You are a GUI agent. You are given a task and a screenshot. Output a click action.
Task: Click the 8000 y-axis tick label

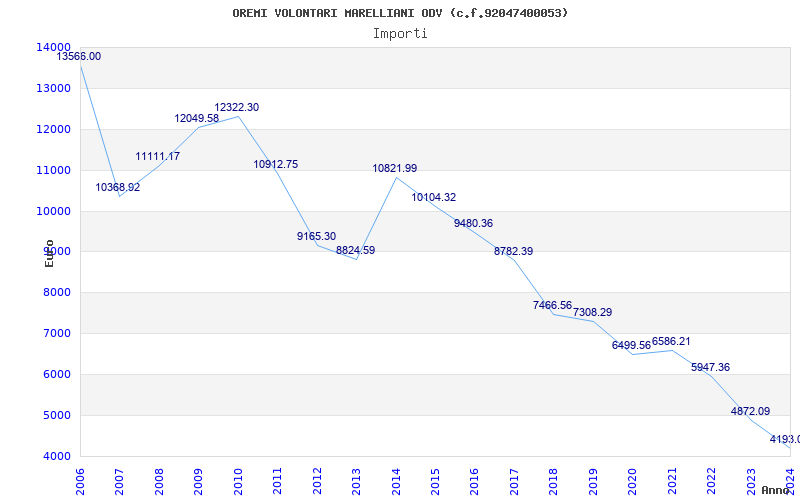point(56,293)
